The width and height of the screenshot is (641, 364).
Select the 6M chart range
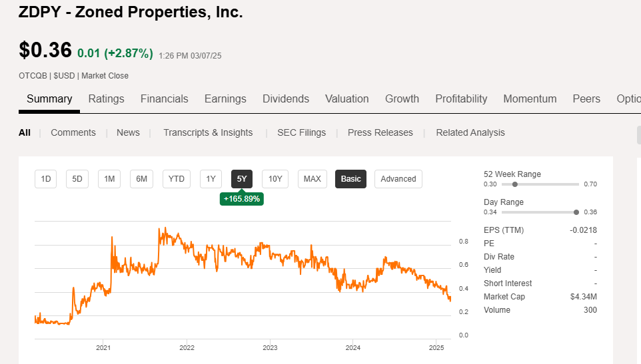(x=142, y=178)
